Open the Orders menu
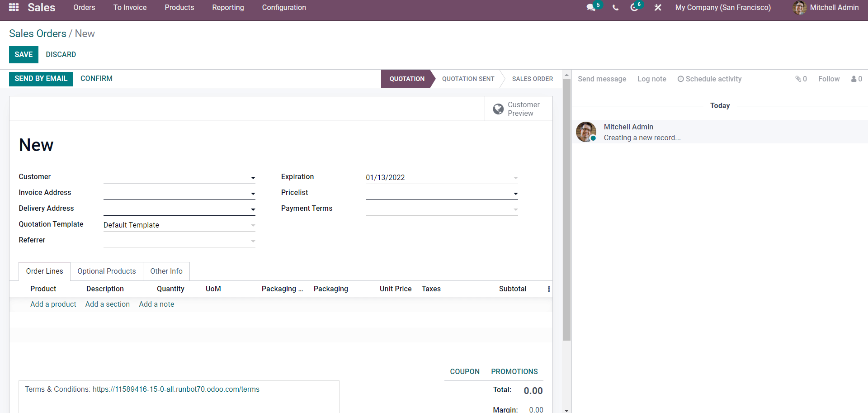The image size is (868, 413). coord(84,8)
